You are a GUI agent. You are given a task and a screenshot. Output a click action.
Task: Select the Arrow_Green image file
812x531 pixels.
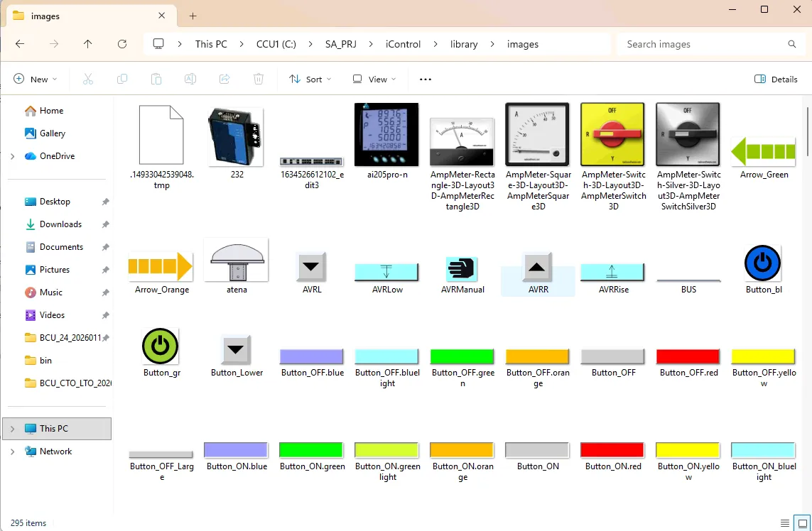764,158
